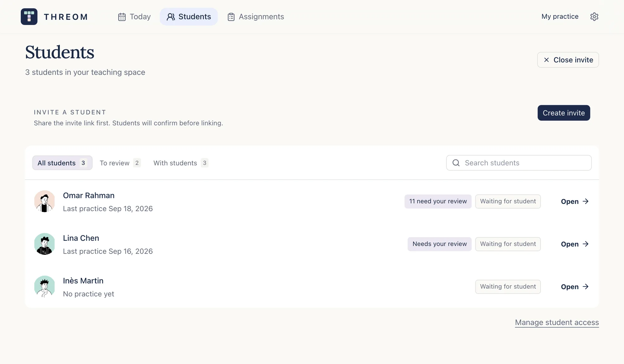Click the Omar Rahman name
This screenshot has width=624, height=364.
click(x=89, y=196)
